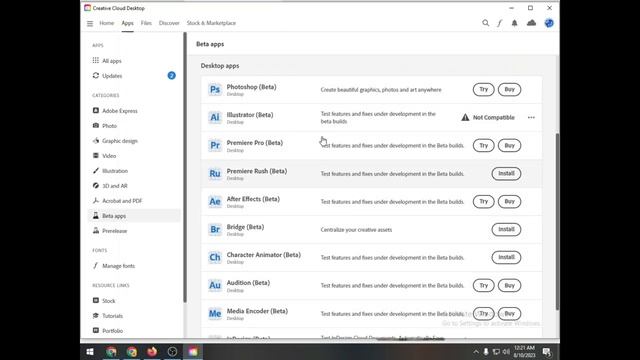Click the After Effects (Beta) Ae icon
Image resolution: width=640 pixels, height=360 pixels.
(x=215, y=202)
